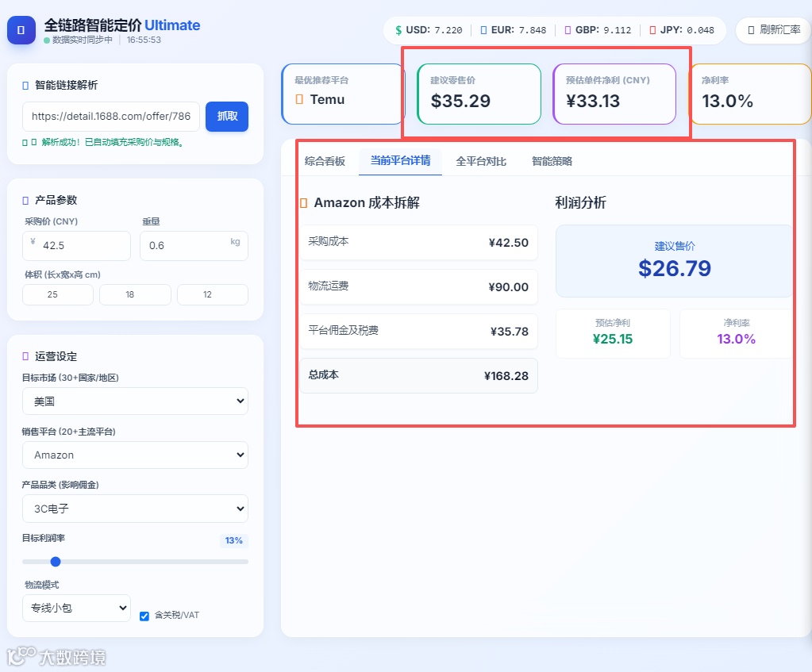812x672 pixels.
Task: Click the 建议零售价 $35.29 card
Action: (479, 94)
